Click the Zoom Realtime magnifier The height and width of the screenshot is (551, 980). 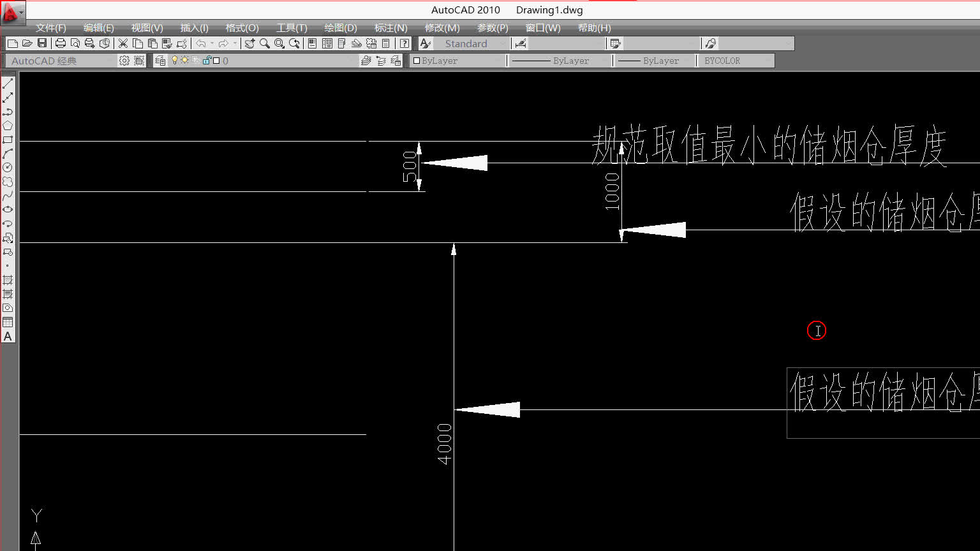(x=264, y=43)
